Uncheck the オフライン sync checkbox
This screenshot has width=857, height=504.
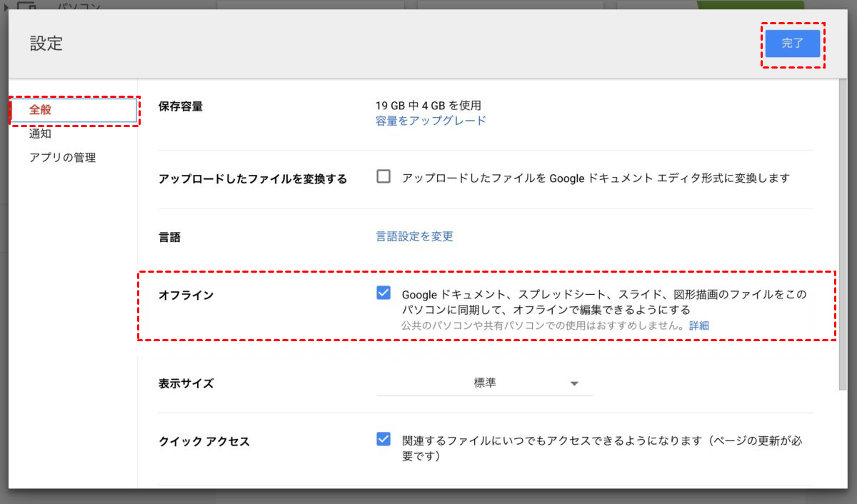click(x=384, y=293)
